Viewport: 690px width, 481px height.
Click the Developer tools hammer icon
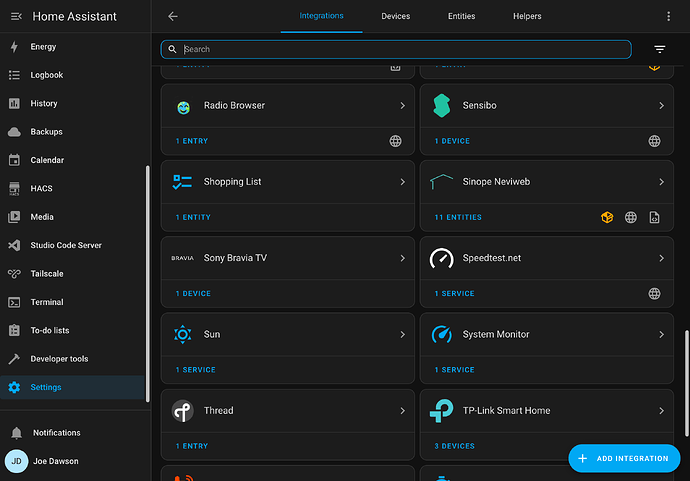coord(14,359)
